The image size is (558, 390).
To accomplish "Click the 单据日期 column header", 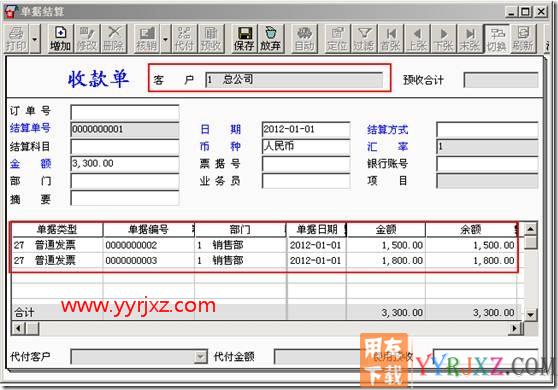I will point(317,230).
